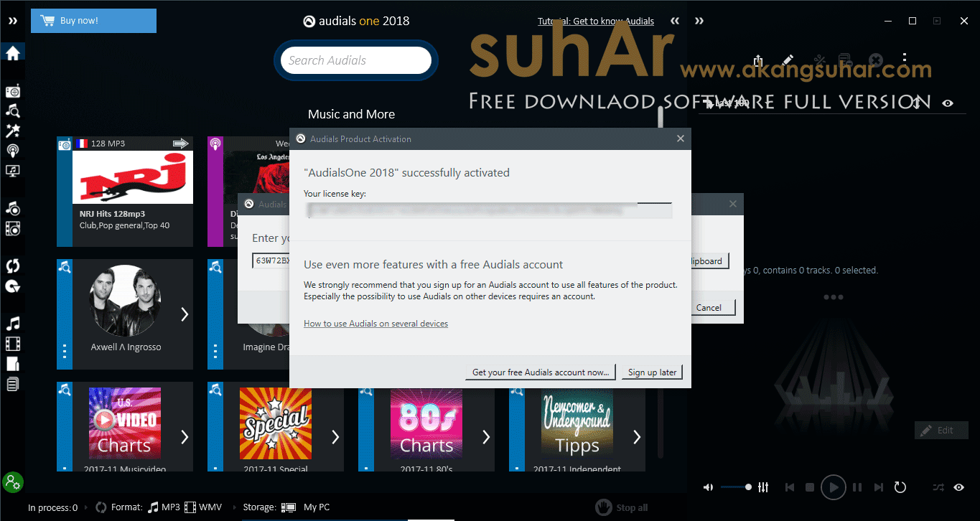980x521 pixels.
Task: Expand the 80s Charts card chevron
Action: point(486,436)
